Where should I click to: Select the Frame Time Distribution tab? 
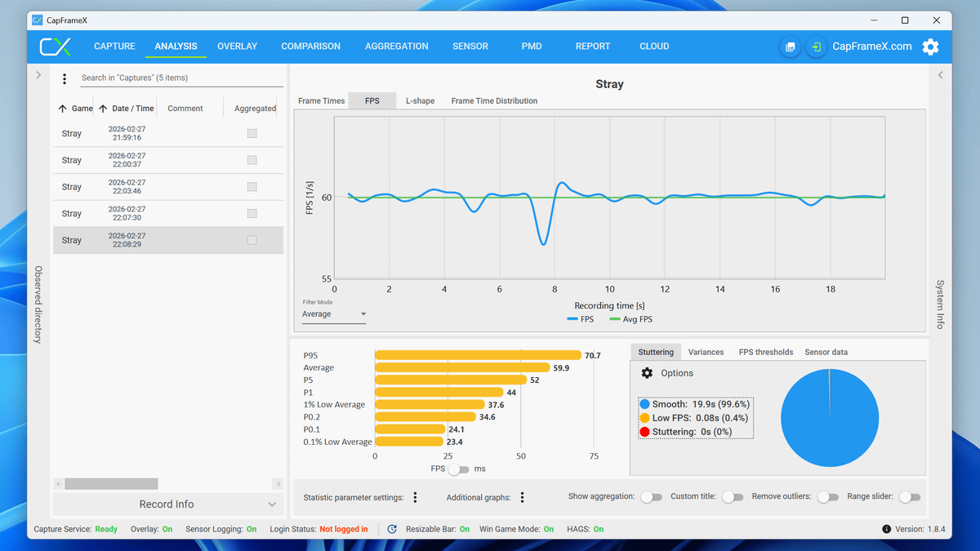pyautogui.click(x=494, y=101)
